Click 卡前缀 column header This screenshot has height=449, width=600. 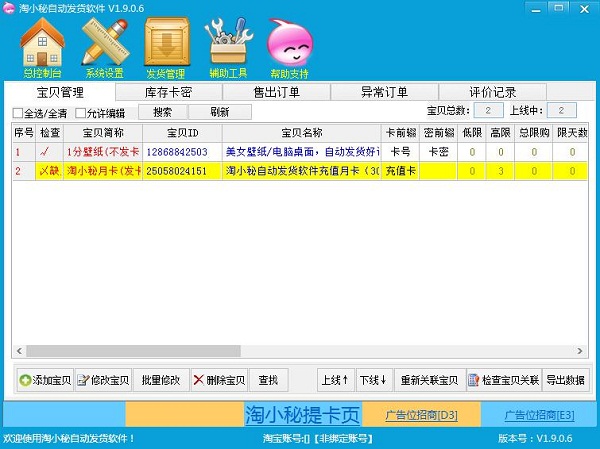(x=400, y=133)
